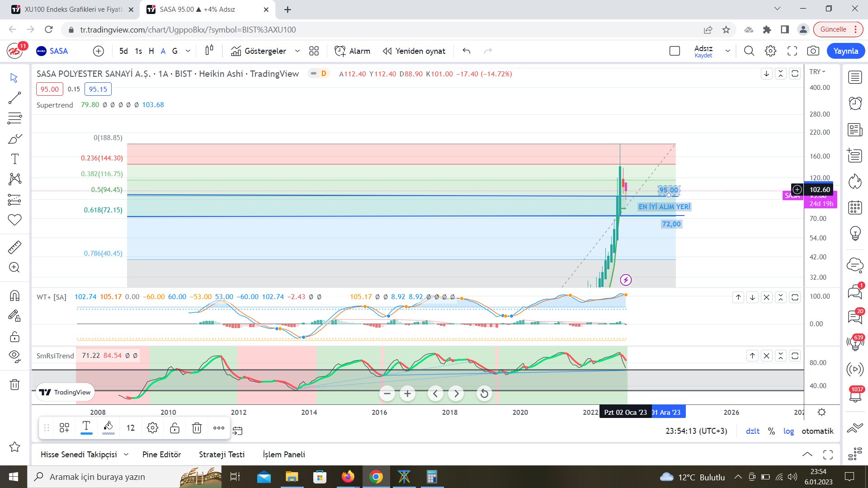Open chart settings gear in top toolbar
868x488 pixels.
pos(770,51)
